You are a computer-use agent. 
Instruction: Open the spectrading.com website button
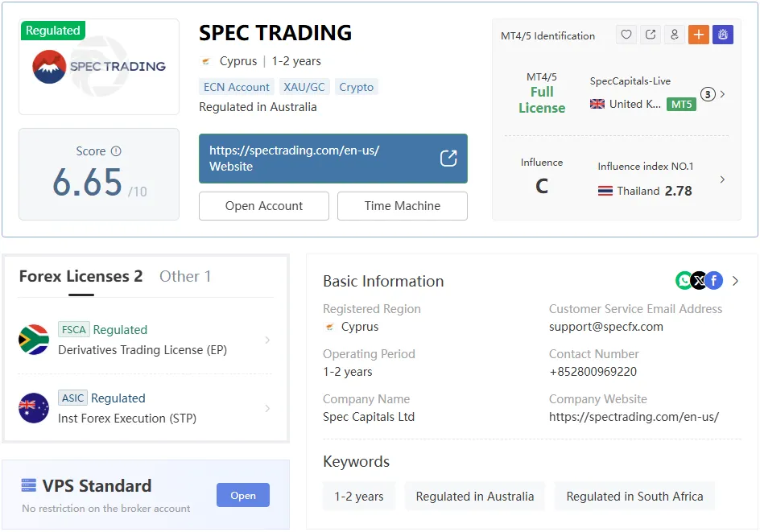point(333,159)
